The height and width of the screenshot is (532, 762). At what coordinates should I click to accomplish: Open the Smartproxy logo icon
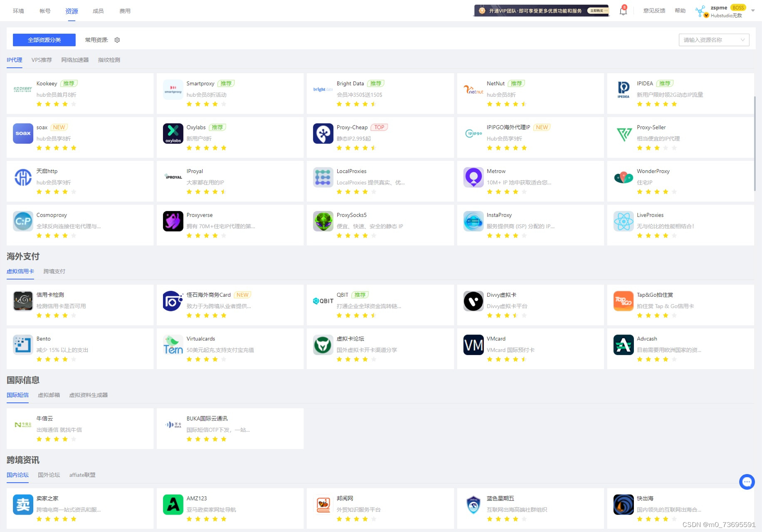click(173, 89)
